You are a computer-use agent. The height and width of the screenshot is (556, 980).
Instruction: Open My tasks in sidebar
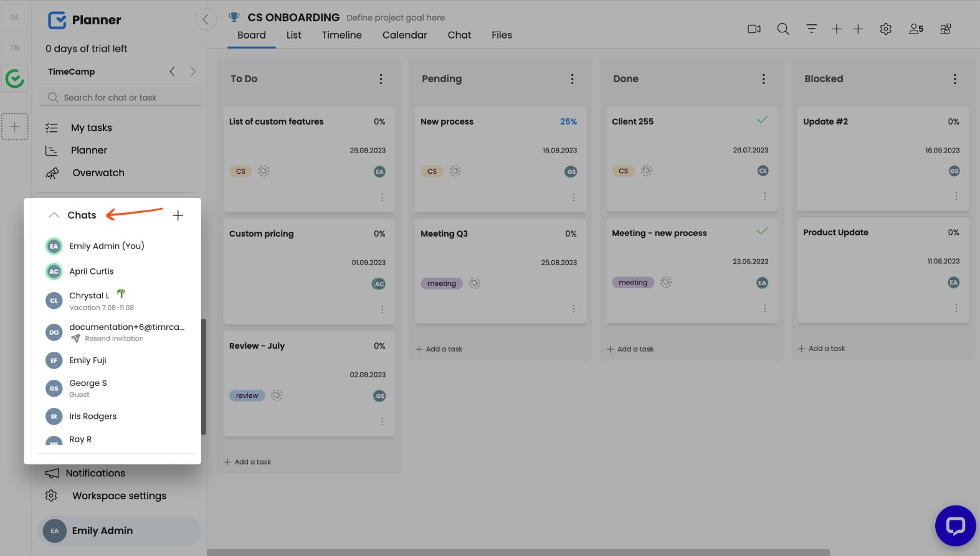coord(91,128)
